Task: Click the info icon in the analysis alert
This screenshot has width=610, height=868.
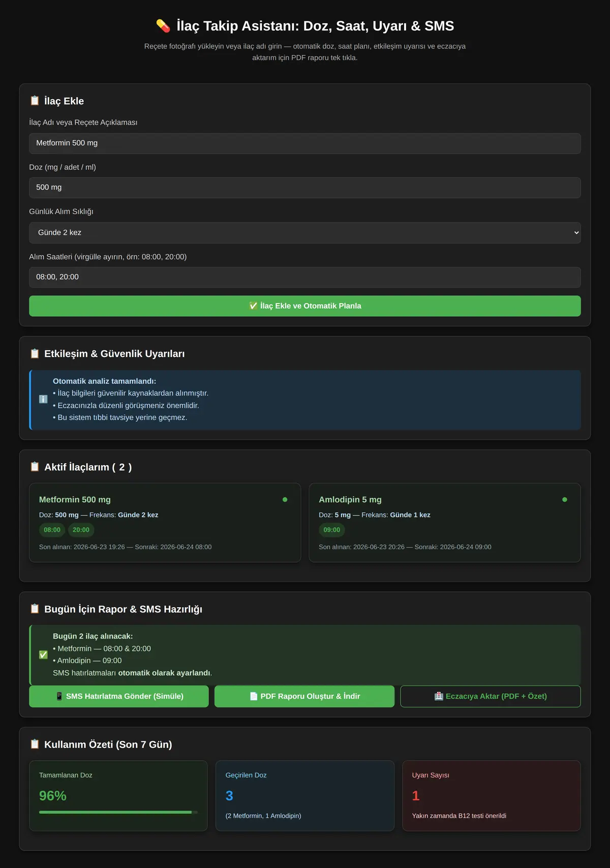Action: (x=43, y=399)
